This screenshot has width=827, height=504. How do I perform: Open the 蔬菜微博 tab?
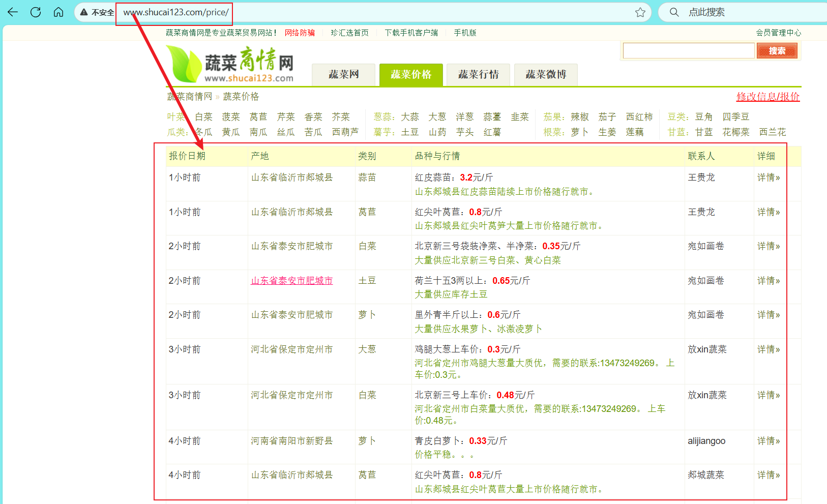[x=545, y=74]
